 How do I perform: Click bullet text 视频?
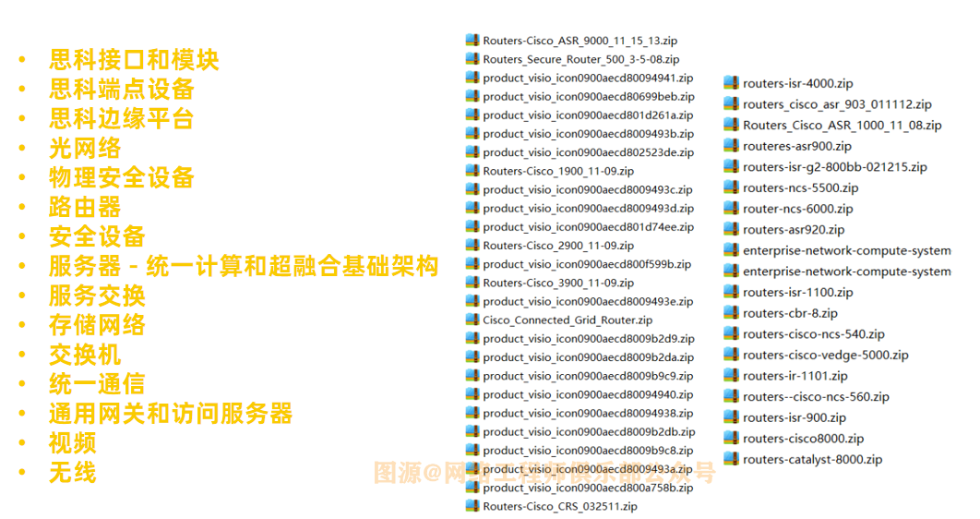click(x=73, y=443)
